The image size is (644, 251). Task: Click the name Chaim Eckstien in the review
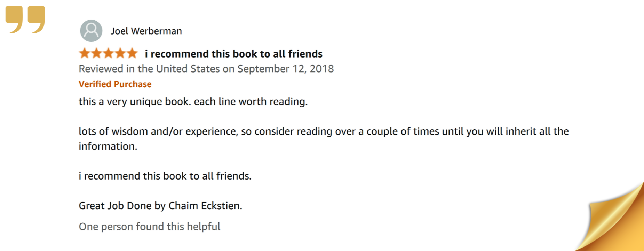click(x=210, y=206)
